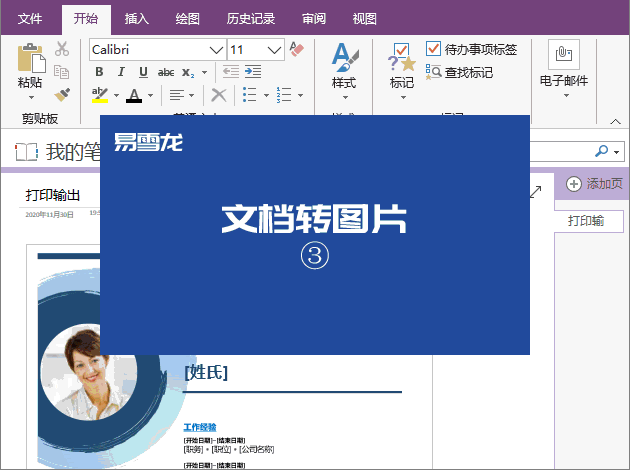630x470 pixels.
Task: Apply black font color
Action: tap(134, 96)
